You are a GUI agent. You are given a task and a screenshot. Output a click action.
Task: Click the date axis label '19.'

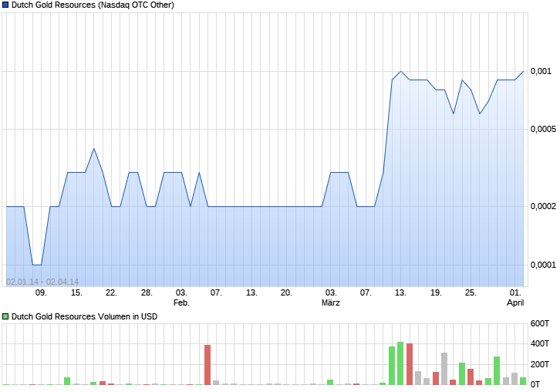coord(436,293)
